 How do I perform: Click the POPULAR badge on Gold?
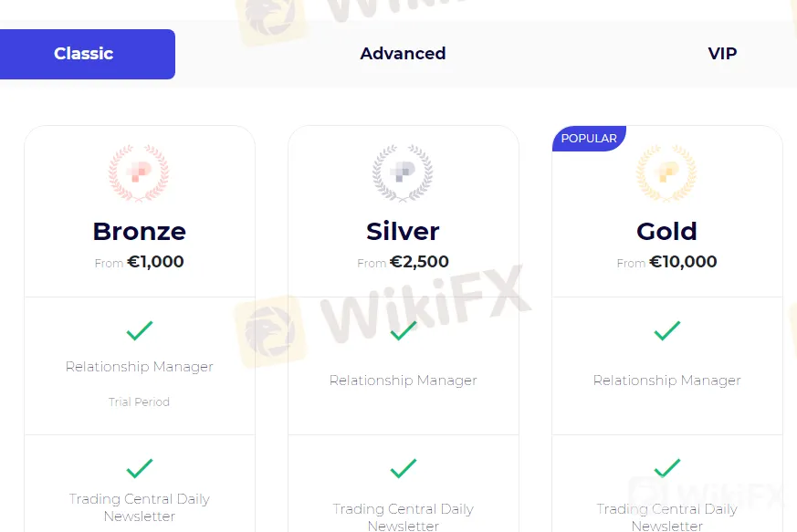pos(589,139)
